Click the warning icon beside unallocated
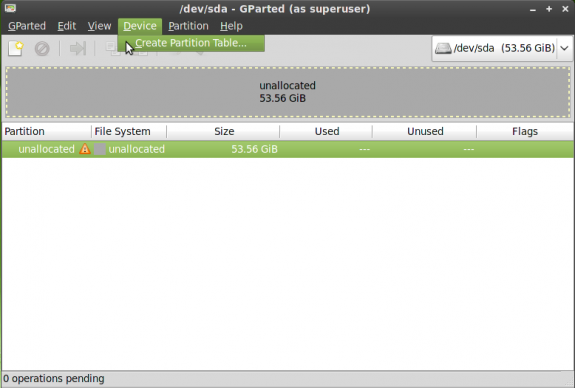The width and height of the screenshot is (575, 388). click(85, 149)
